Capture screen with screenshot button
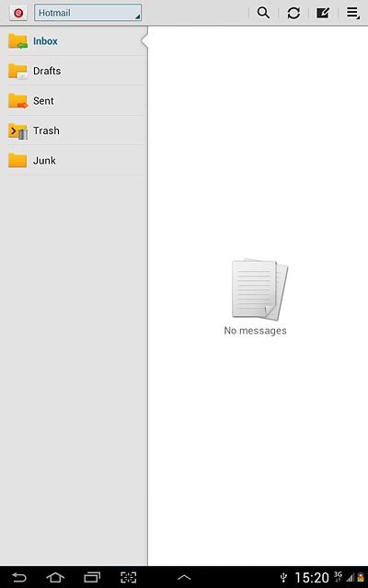 129,577
